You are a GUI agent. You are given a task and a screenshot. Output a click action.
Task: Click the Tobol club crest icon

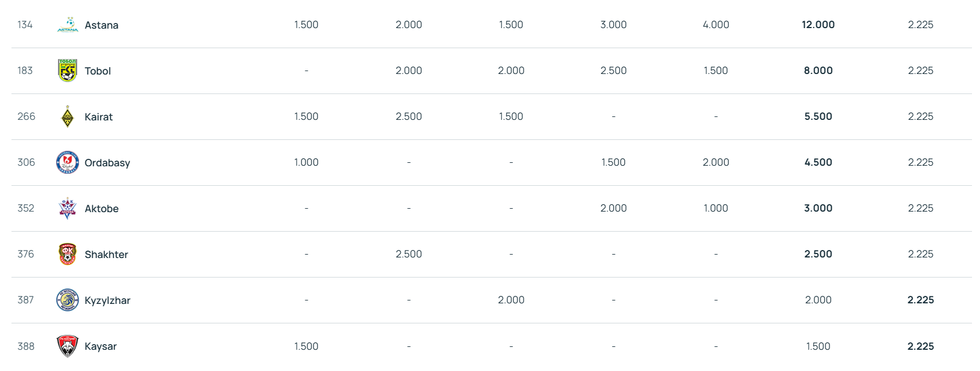pos(68,71)
